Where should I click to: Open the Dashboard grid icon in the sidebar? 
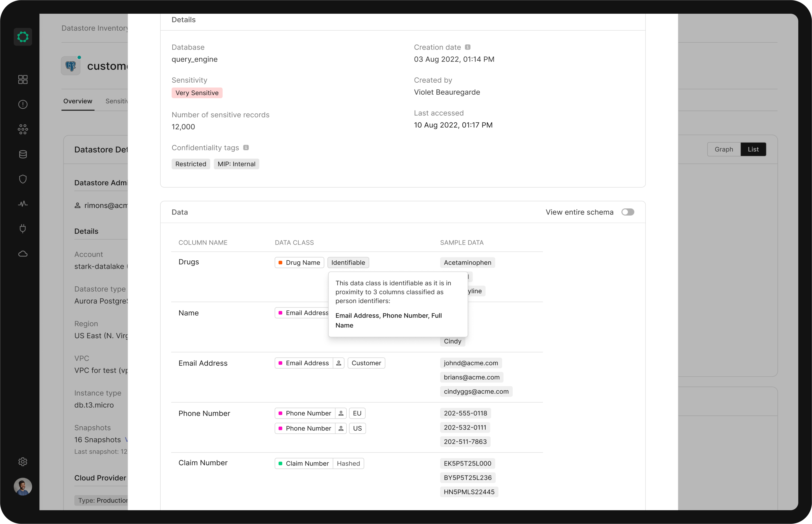[23, 80]
